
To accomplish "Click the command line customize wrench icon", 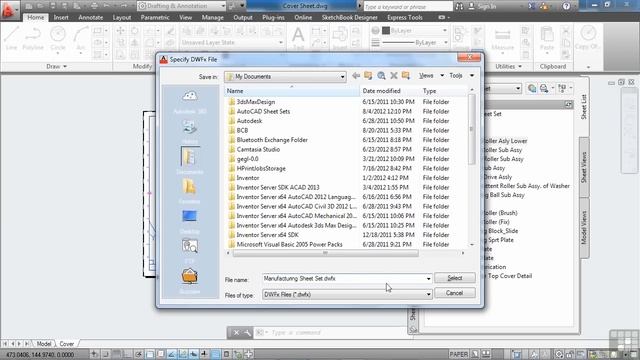I will coord(248,333).
